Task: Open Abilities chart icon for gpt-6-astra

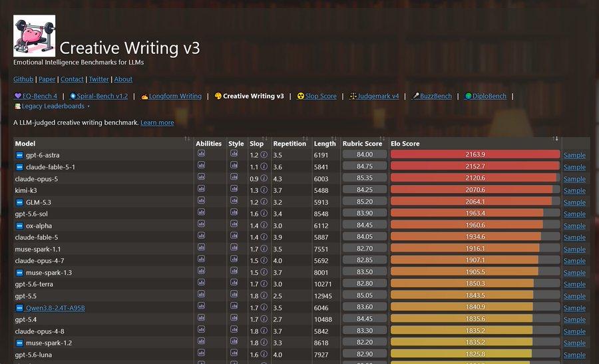Action: tap(201, 154)
